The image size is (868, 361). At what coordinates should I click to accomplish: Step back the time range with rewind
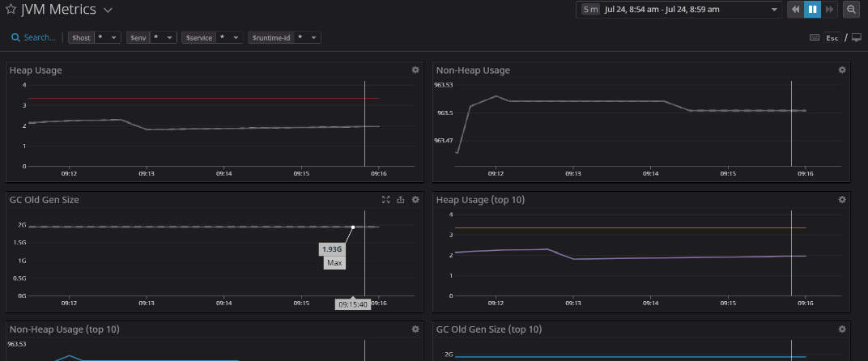pos(796,10)
